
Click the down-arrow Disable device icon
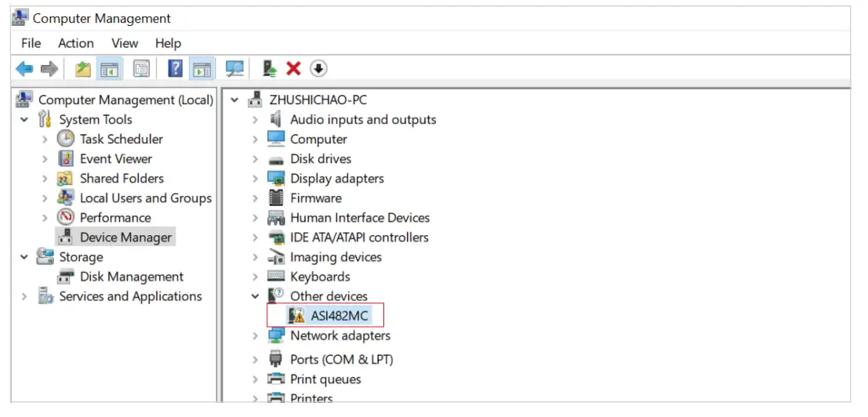(318, 69)
